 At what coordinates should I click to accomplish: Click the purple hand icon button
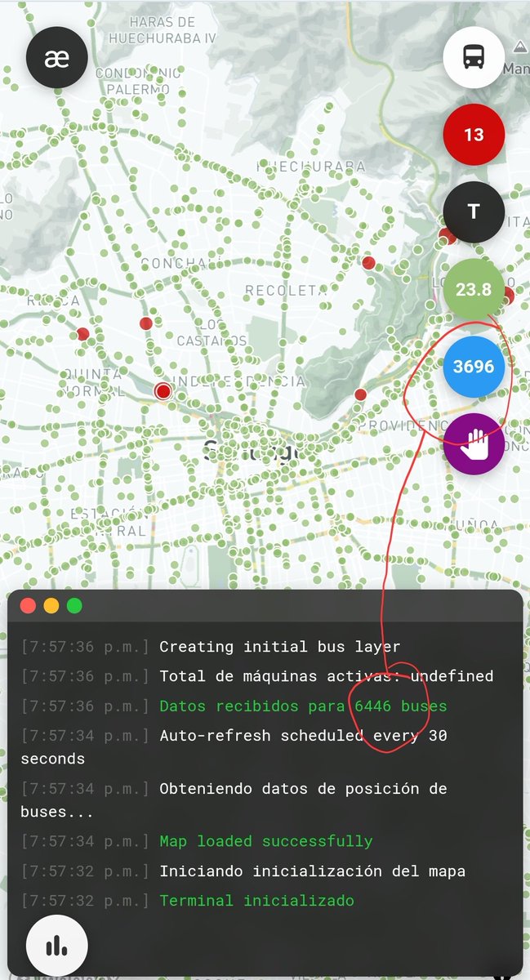coord(474,444)
